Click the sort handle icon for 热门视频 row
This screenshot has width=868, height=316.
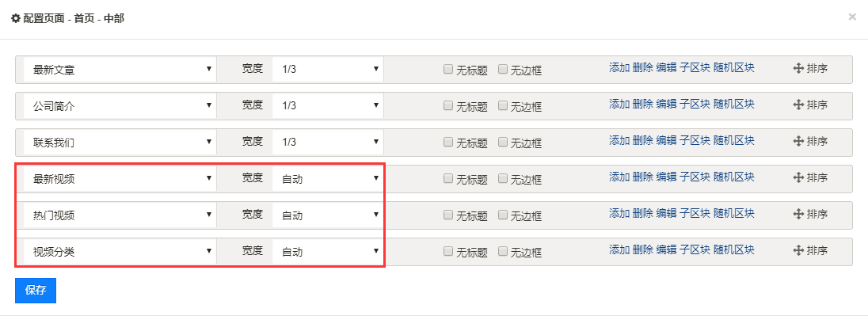(x=798, y=214)
